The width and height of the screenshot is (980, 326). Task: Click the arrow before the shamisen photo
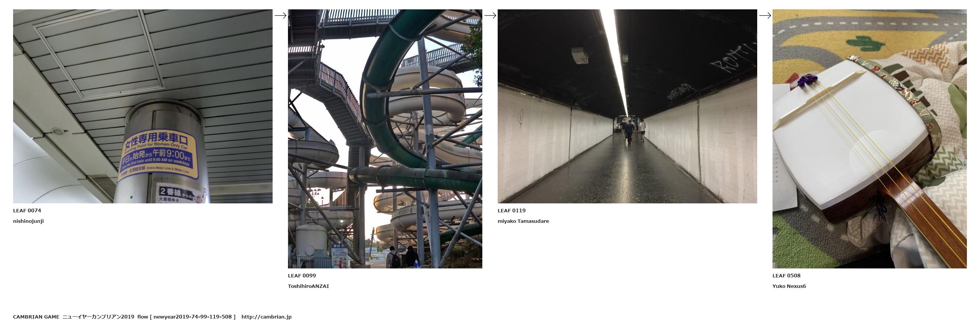point(765,16)
